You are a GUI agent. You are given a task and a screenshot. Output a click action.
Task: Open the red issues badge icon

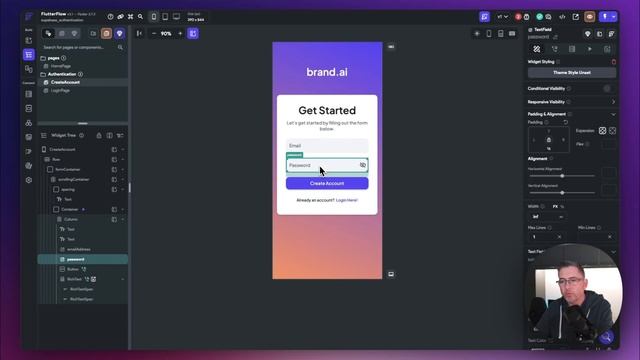point(518,17)
